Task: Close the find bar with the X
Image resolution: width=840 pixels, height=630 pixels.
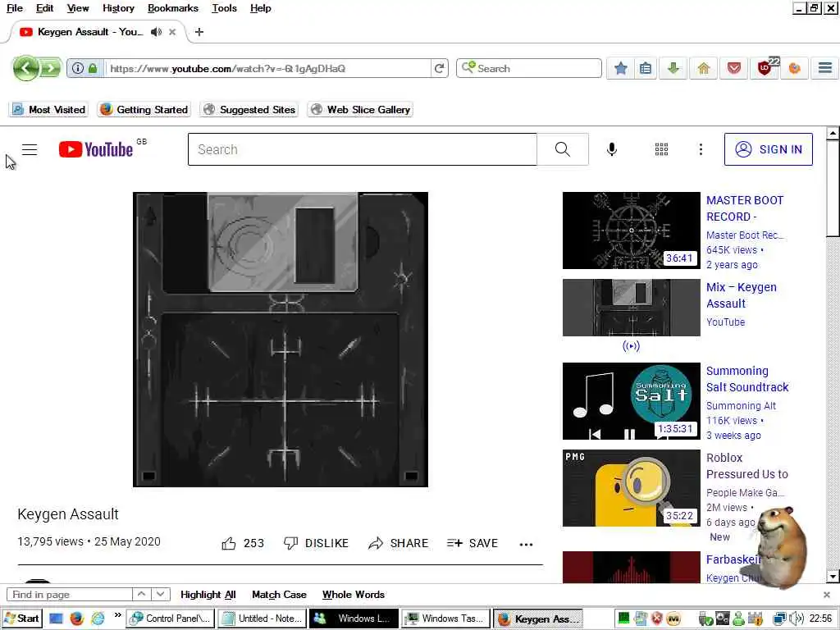Action: tap(827, 595)
